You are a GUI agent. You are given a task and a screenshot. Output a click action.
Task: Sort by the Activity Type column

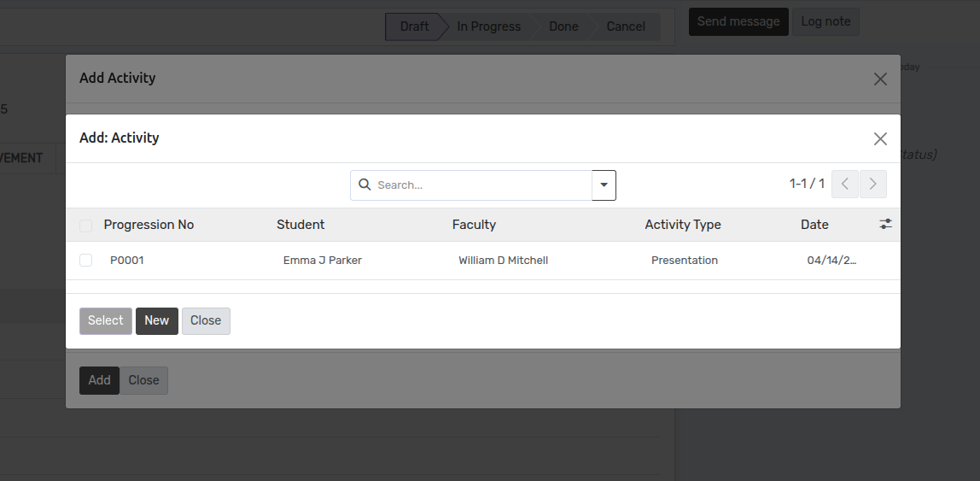click(x=682, y=225)
